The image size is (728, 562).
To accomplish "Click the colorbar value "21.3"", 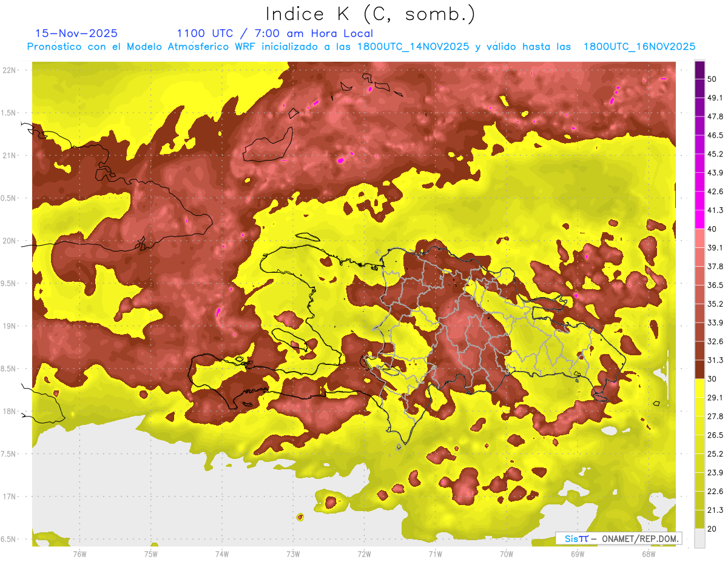I will (x=715, y=510).
